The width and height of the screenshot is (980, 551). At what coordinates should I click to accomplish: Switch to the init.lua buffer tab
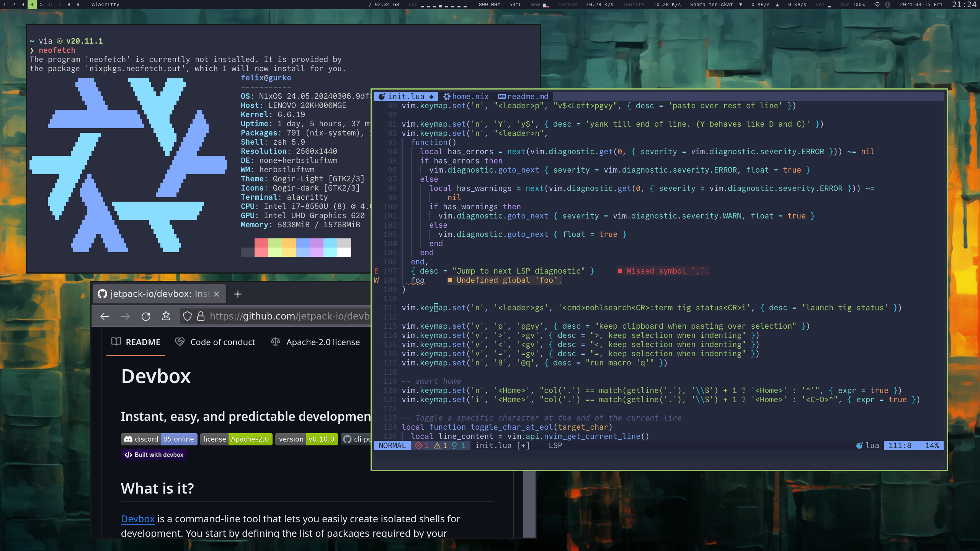click(x=406, y=96)
